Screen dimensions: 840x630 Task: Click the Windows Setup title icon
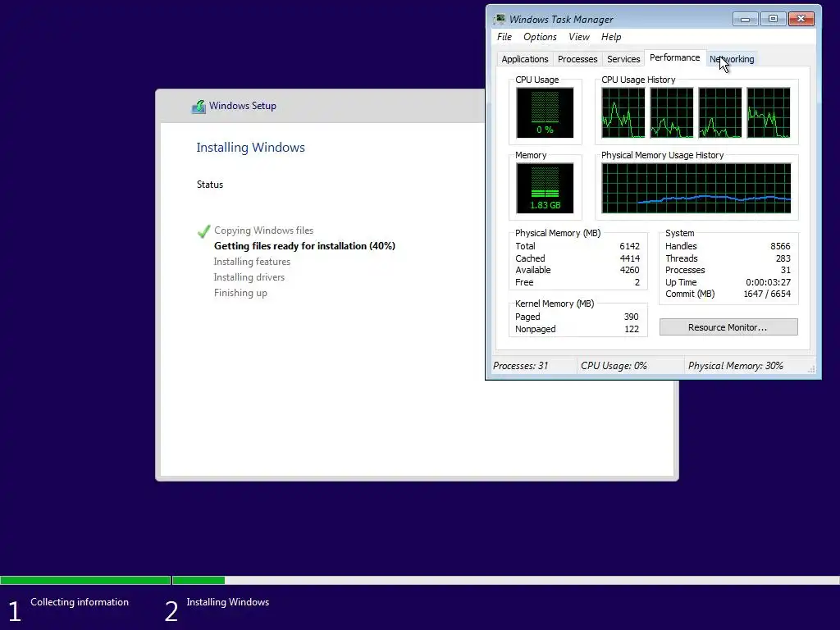(x=199, y=106)
